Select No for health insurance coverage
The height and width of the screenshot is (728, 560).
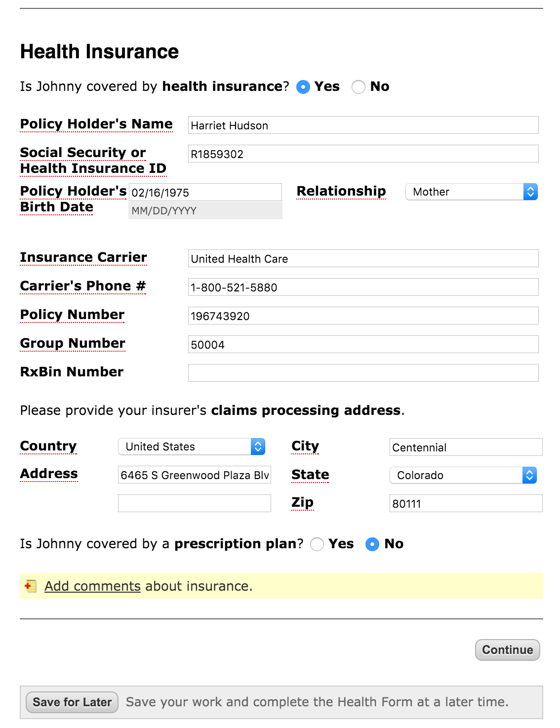[359, 87]
